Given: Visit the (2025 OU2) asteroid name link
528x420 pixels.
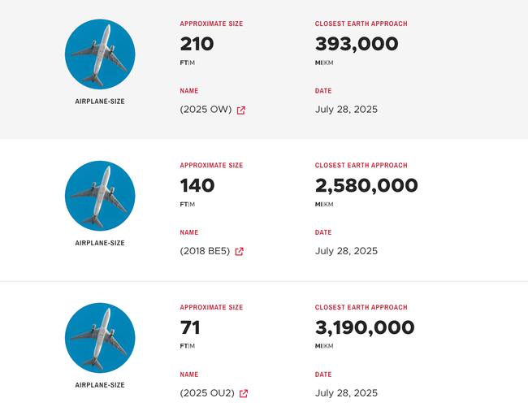Looking at the screenshot, I should [x=207, y=393].
